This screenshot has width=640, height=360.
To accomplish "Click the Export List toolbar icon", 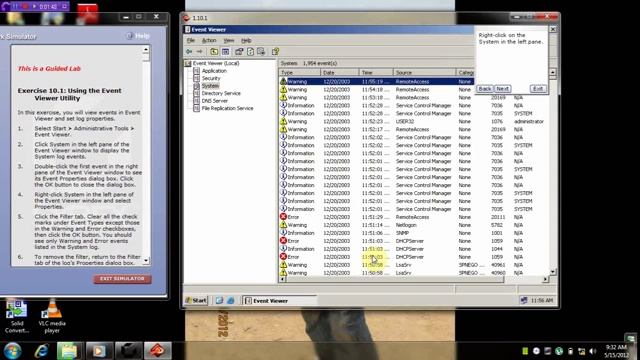I will pyautogui.click(x=261, y=51).
